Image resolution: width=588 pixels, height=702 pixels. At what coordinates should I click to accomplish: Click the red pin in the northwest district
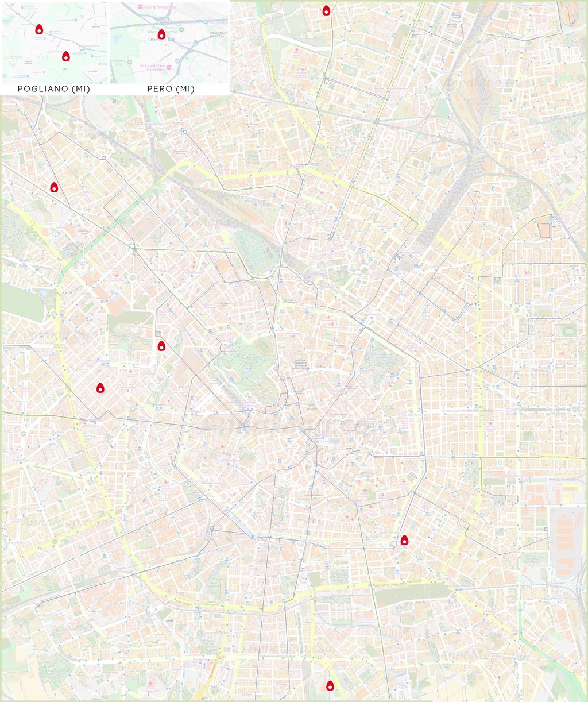(54, 187)
